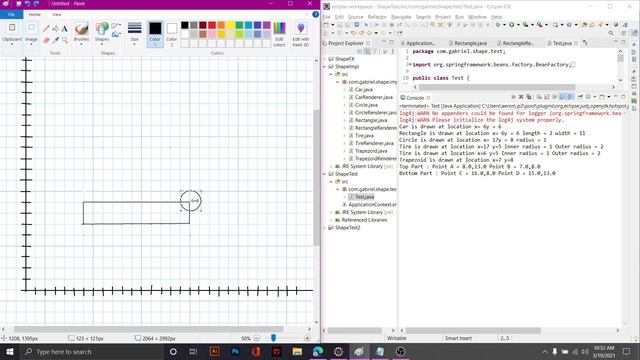This screenshot has width=640, height=360.
Task: Click Windows Start button
Action: point(9,351)
